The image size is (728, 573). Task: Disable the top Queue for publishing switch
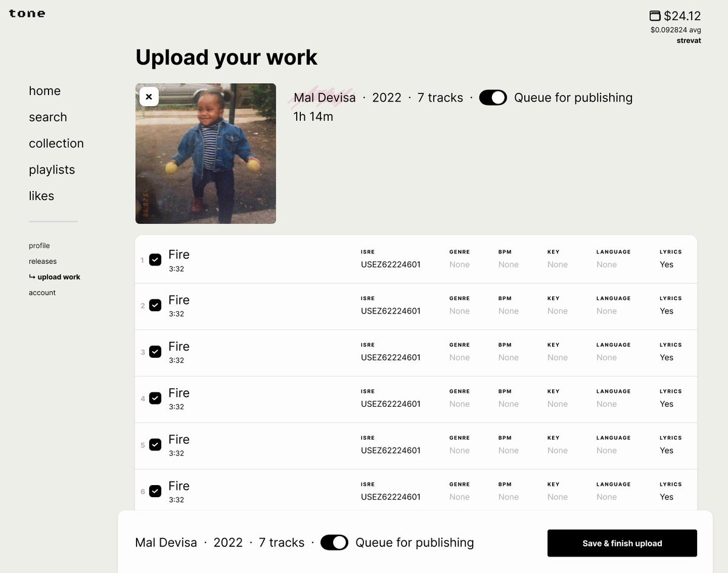[x=493, y=97]
